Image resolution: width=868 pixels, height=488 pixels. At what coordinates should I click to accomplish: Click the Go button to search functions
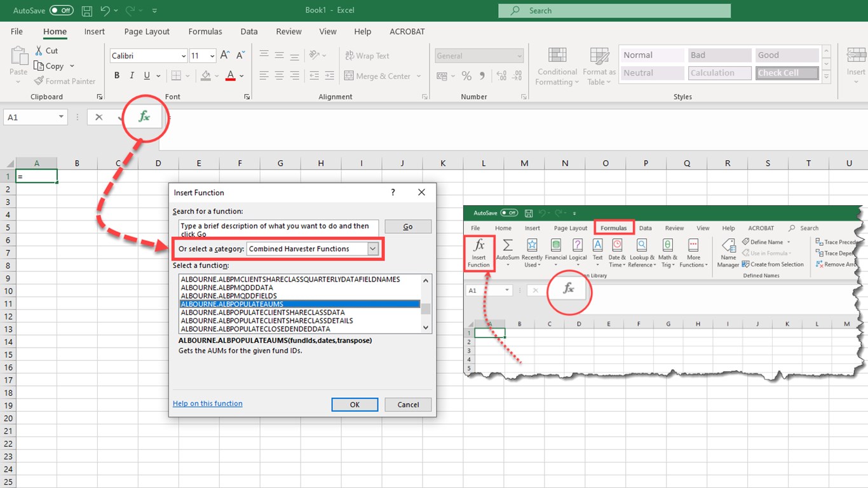click(x=408, y=227)
